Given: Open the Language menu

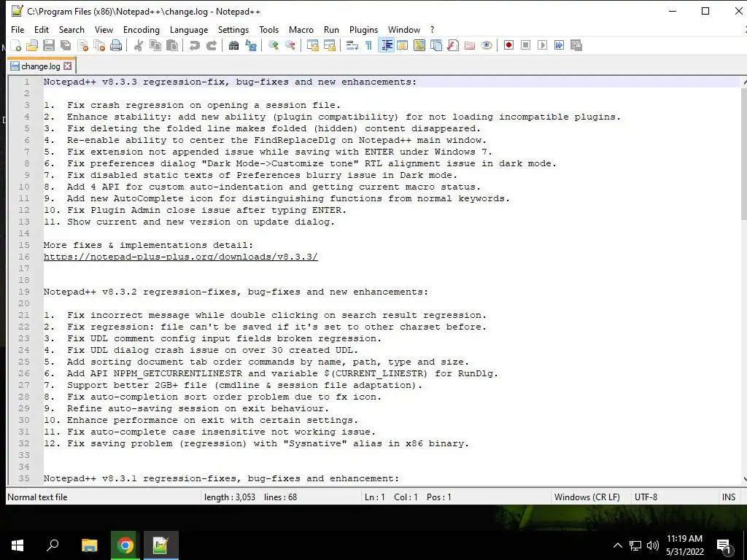Looking at the screenshot, I should 189,29.
